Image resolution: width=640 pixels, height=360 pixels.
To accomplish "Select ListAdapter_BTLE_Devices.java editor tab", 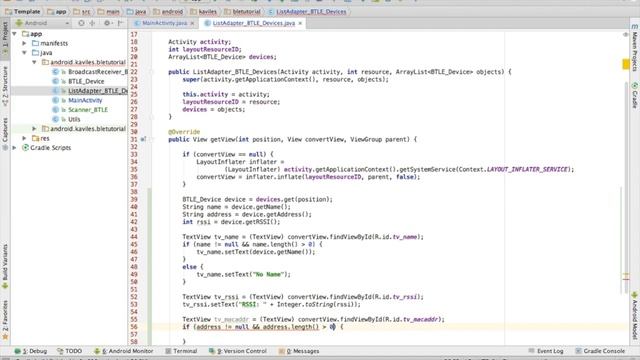I will [253, 23].
